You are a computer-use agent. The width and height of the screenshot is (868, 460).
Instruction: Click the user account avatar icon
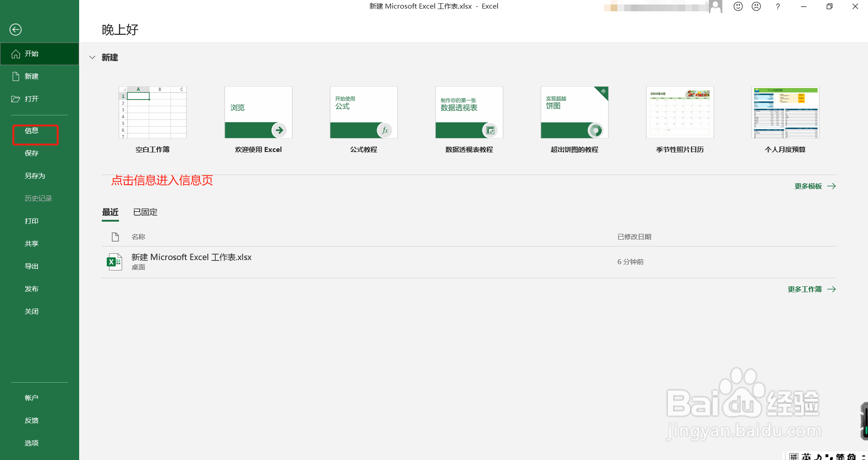[x=716, y=6]
